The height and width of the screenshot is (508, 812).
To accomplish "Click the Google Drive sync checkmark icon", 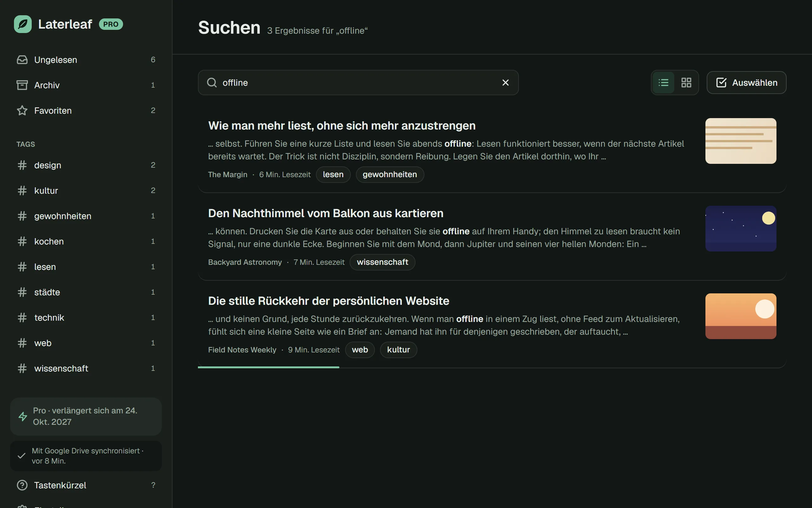I will click(x=22, y=456).
